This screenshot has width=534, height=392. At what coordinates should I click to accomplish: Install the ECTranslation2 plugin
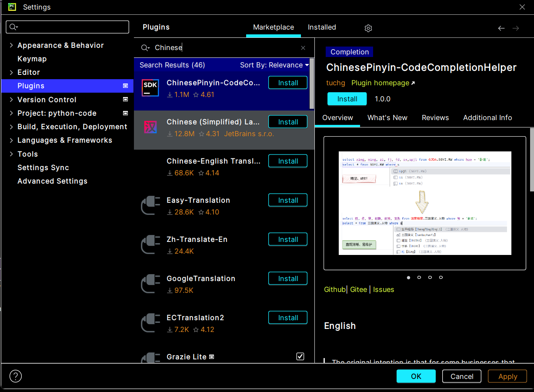click(x=288, y=318)
